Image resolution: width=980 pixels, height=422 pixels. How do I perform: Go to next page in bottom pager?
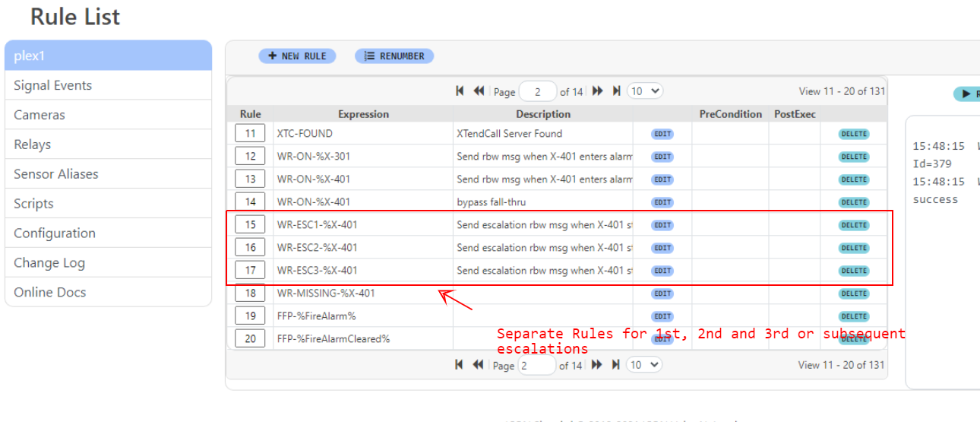click(597, 365)
